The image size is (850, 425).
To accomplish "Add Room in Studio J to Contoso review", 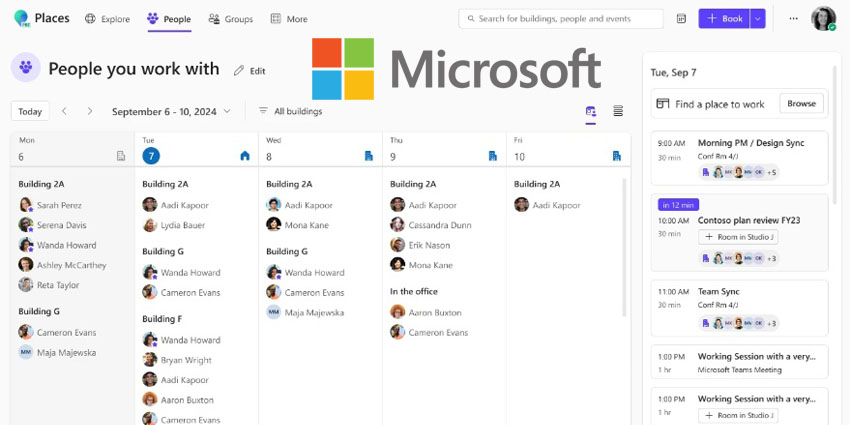I will [x=738, y=237].
